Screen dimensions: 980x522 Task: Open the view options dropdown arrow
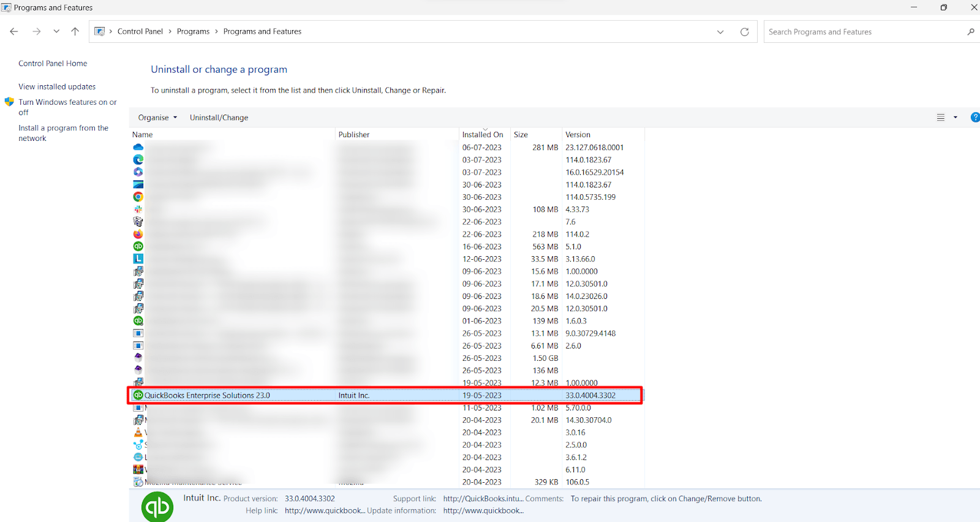(956, 117)
